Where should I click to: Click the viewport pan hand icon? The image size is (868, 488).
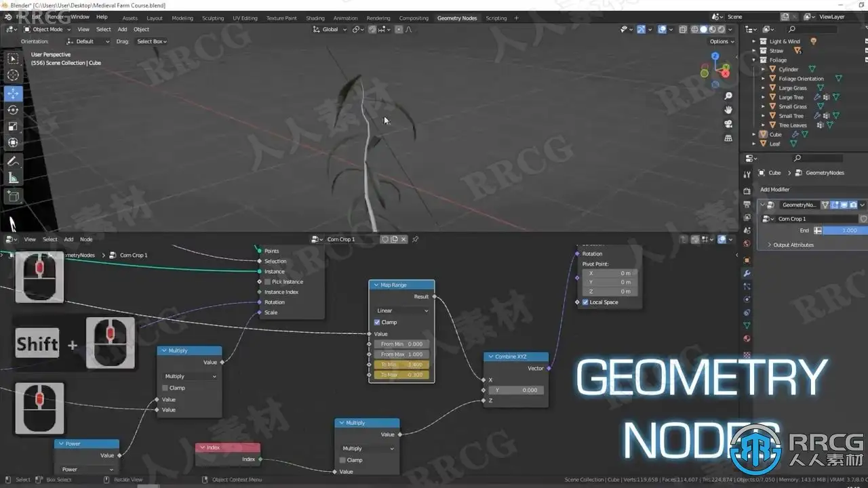coord(728,110)
